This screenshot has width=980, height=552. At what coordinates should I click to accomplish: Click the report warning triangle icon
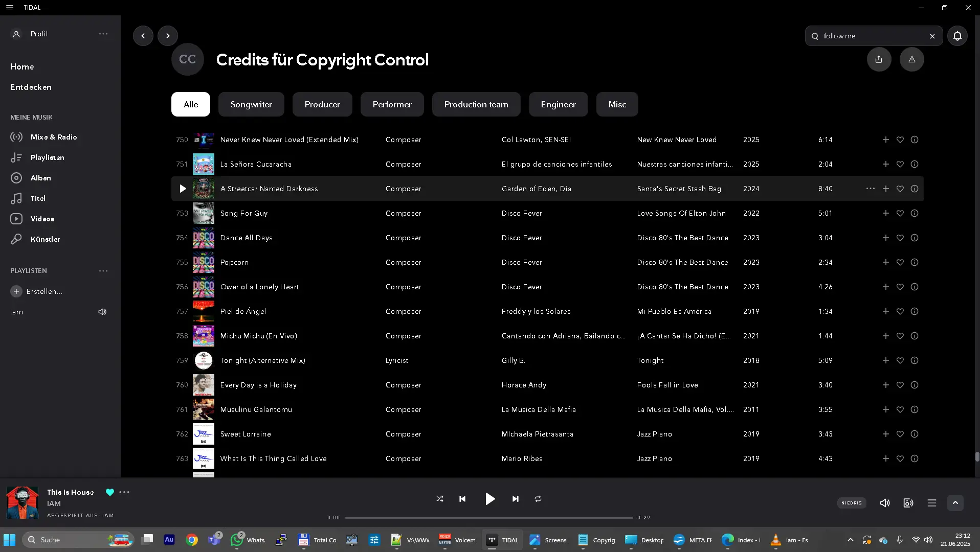coord(911,59)
